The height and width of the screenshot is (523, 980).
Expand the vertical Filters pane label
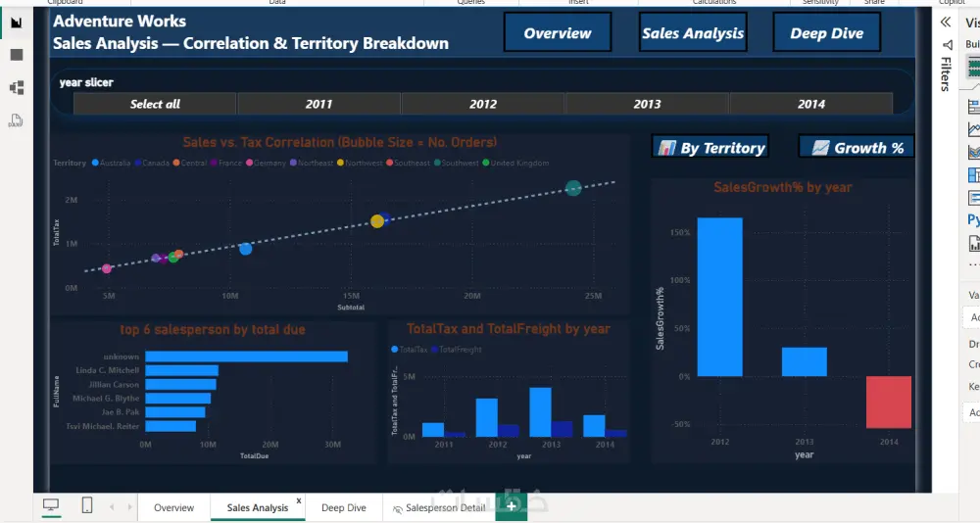click(947, 73)
